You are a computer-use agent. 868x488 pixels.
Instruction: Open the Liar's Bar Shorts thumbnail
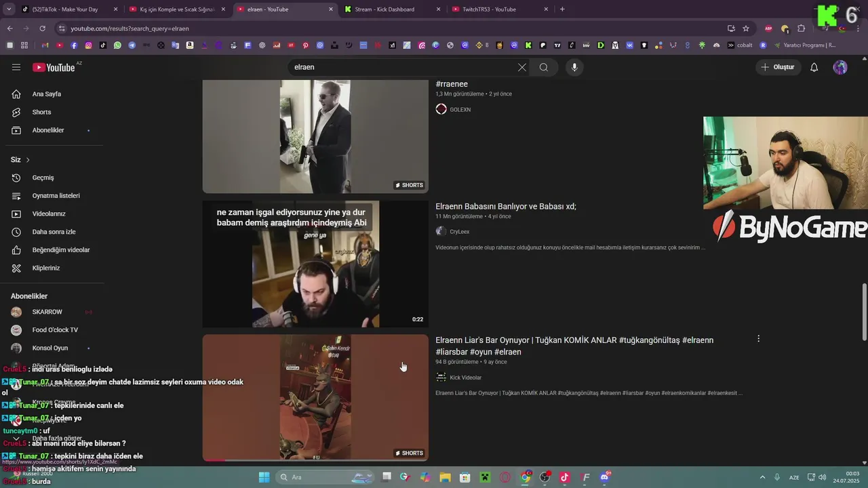(315, 398)
